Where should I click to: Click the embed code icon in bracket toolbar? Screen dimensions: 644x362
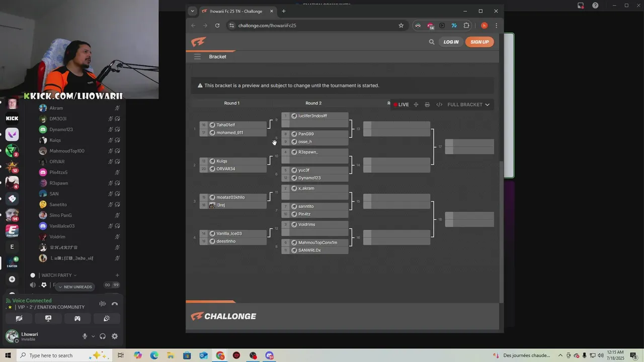click(x=439, y=105)
